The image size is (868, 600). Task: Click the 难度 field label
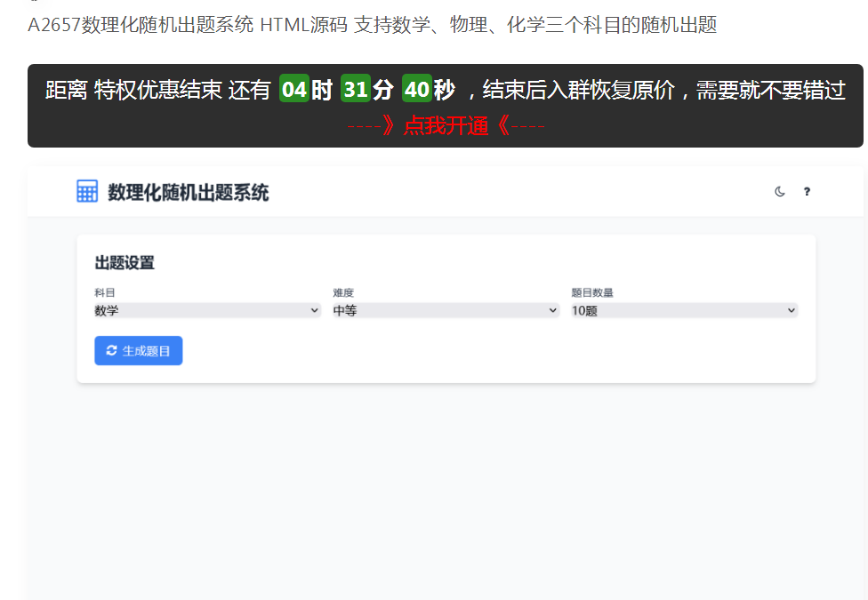click(343, 292)
